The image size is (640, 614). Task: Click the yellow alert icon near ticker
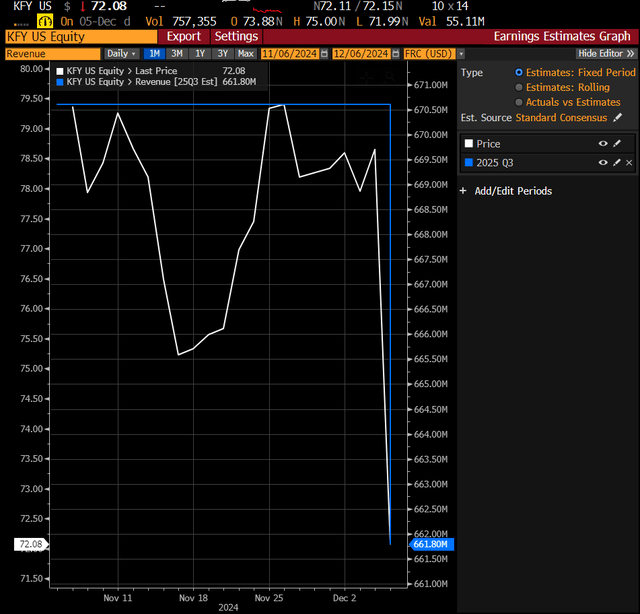click(44, 20)
